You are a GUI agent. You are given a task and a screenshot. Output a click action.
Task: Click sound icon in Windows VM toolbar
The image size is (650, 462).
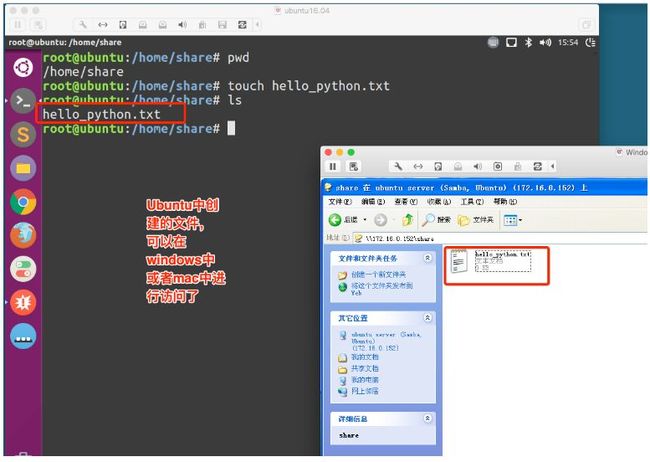pos(478,166)
